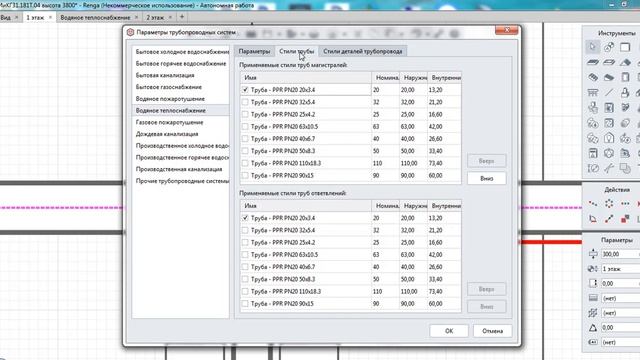Open the 1 этаж level dropdown
Viewport: 640px width, 360px height.
pyautogui.click(x=620, y=269)
